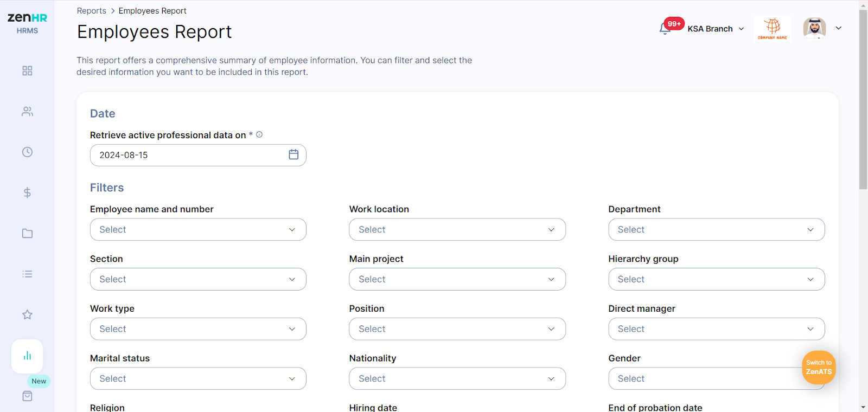Click the info icon beside Retrieve active professional data
The width and height of the screenshot is (868, 412).
click(x=259, y=134)
